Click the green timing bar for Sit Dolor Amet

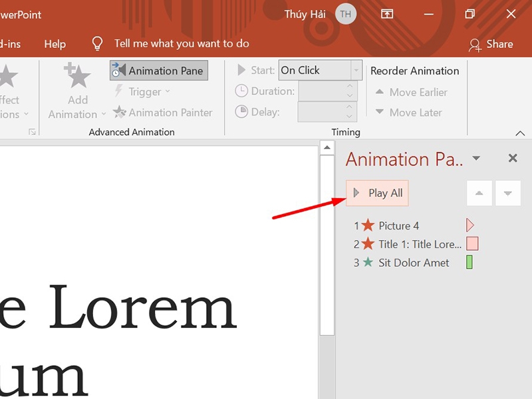point(469,263)
